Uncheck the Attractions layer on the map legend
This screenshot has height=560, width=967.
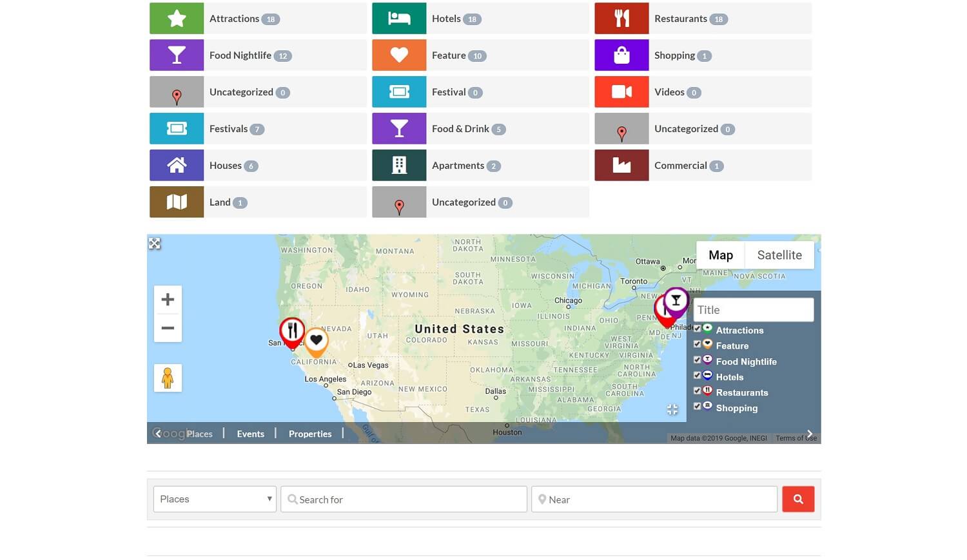(x=697, y=329)
